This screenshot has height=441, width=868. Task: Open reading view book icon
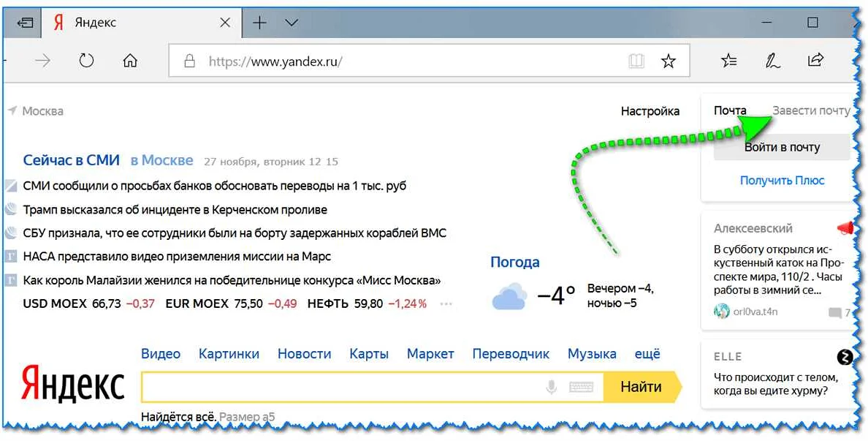point(636,61)
